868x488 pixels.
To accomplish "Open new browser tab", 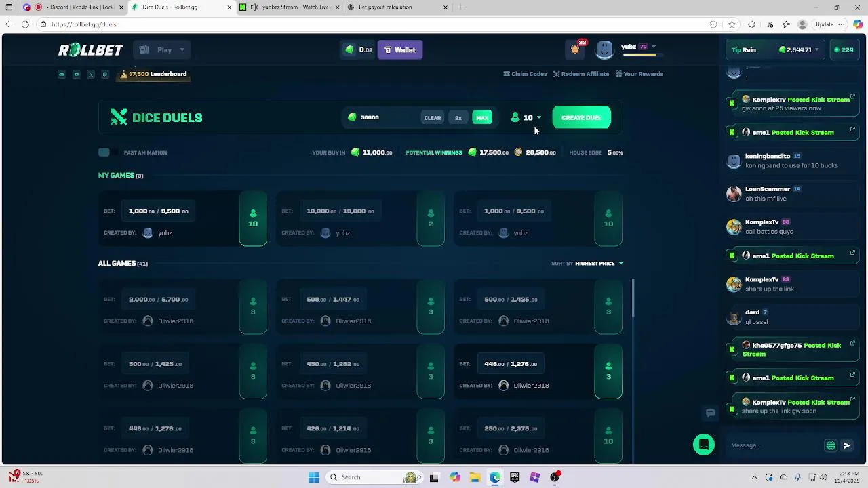I will click(460, 7).
